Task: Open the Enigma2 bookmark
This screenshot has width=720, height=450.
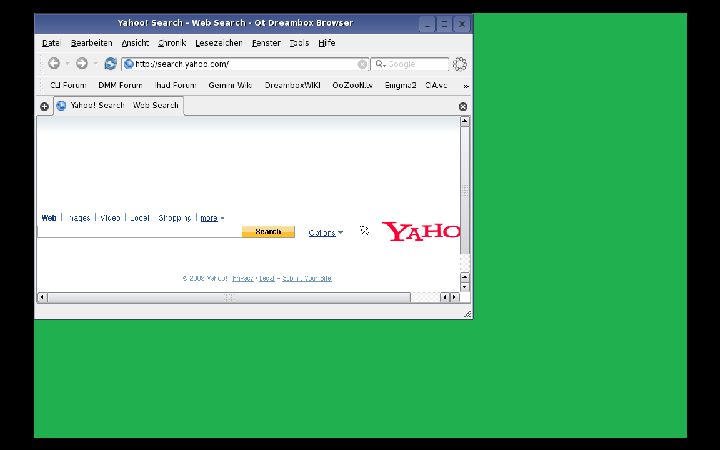Action: tap(400, 85)
